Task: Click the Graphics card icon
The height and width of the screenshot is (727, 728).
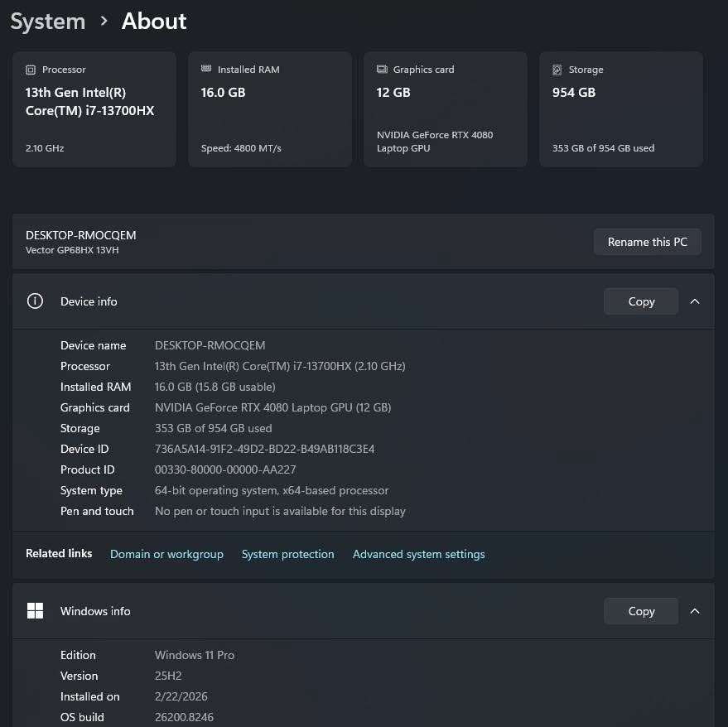Action: point(382,70)
